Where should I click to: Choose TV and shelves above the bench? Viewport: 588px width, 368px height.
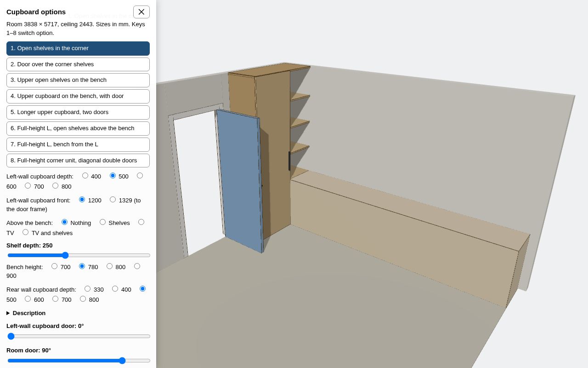tap(25, 232)
